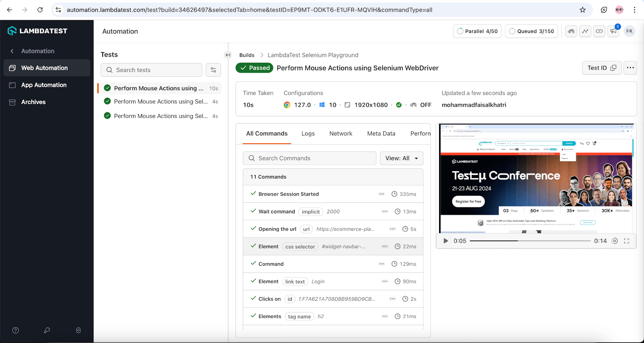Collapse the Tests panel arrow

click(x=228, y=55)
